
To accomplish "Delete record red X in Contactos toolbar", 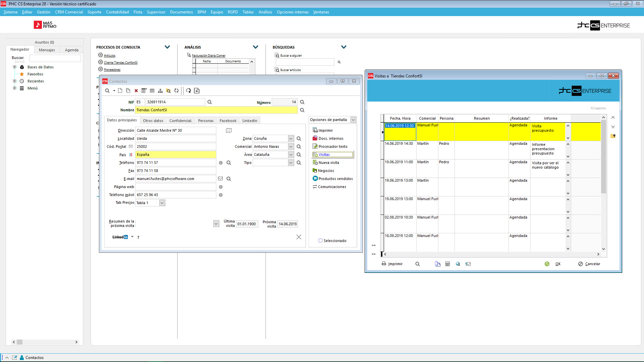I will 136,91.
